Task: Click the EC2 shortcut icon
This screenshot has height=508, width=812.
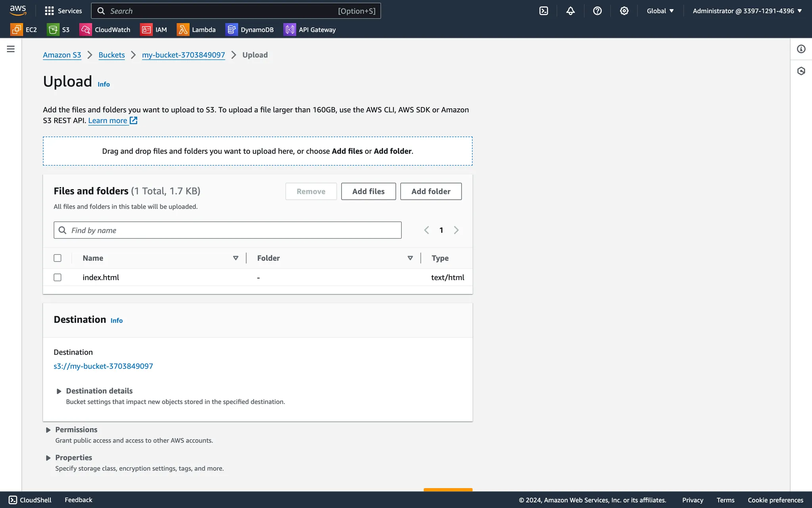Action: (17, 30)
